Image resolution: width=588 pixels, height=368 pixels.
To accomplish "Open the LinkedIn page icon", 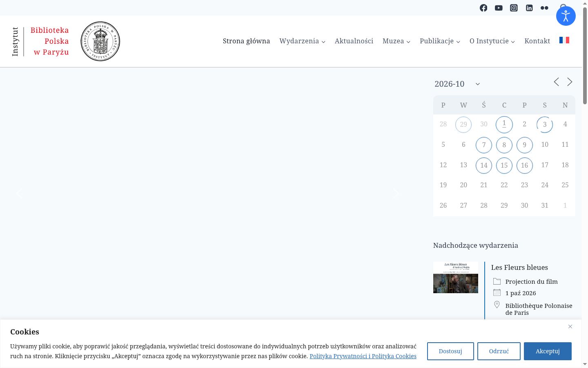I will [x=529, y=8].
